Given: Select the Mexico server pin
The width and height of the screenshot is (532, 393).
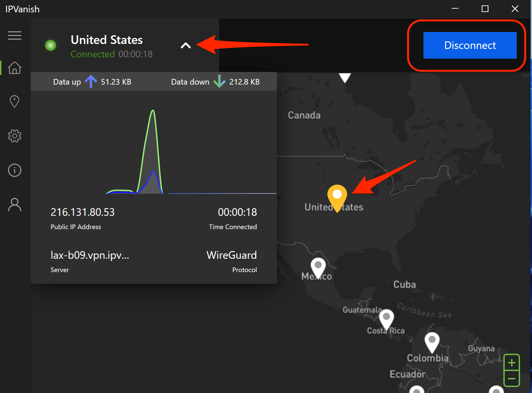Looking at the screenshot, I should [318, 266].
